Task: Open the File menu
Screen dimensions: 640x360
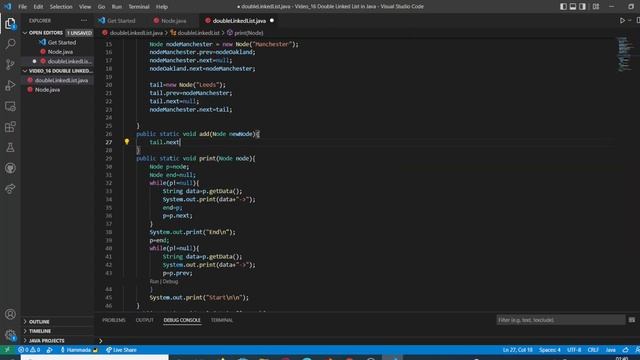Action: 22,7
